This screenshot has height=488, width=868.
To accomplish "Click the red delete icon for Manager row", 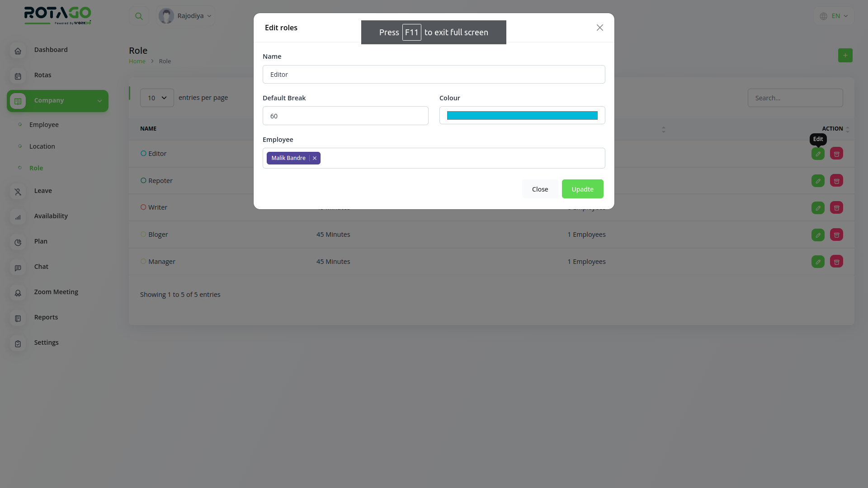I will pyautogui.click(x=836, y=262).
